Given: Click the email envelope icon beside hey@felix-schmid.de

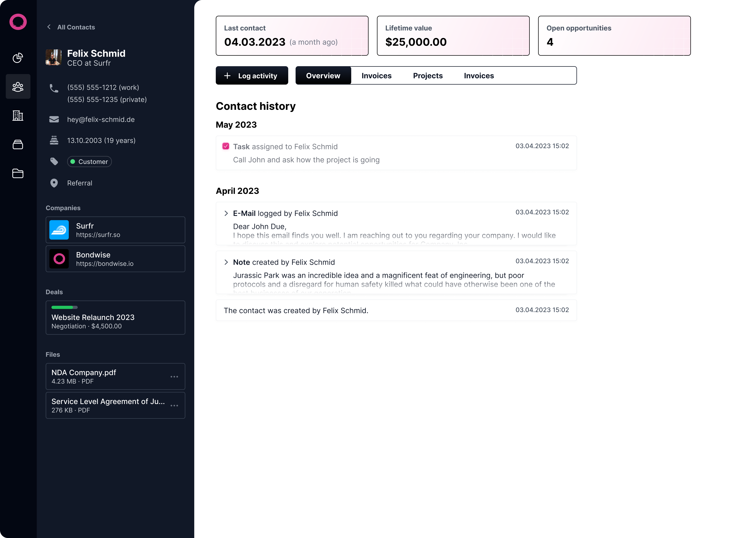Looking at the screenshot, I should click(x=54, y=119).
